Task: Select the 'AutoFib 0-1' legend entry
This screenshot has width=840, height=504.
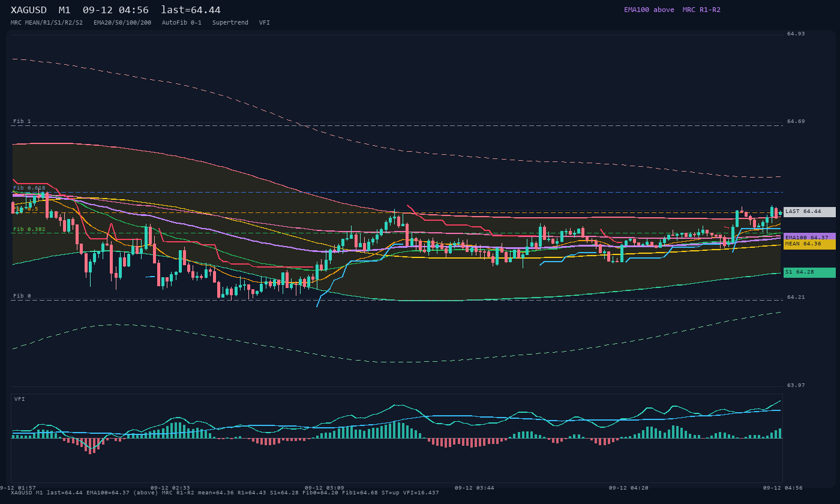Action: point(182,23)
